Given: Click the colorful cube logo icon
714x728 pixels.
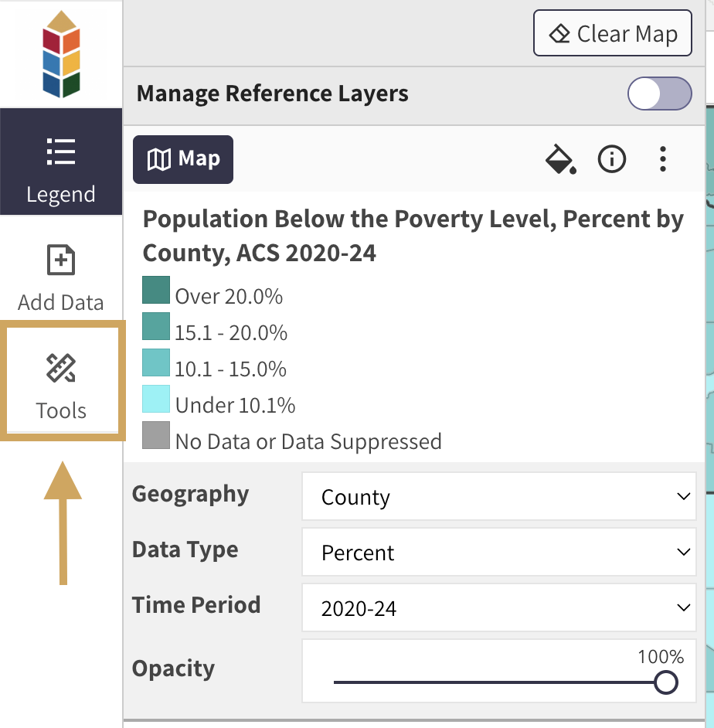Looking at the screenshot, I should [x=61, y=54].
